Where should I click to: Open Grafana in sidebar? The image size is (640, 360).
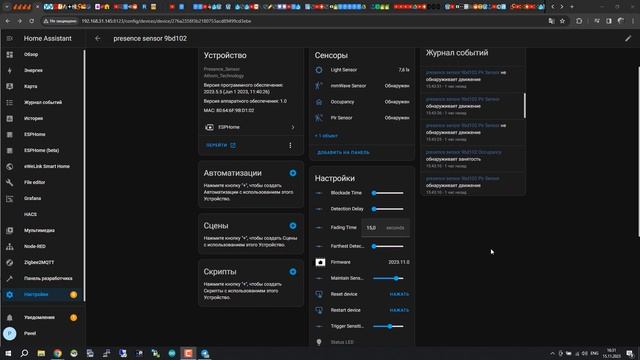click(43, 198)
